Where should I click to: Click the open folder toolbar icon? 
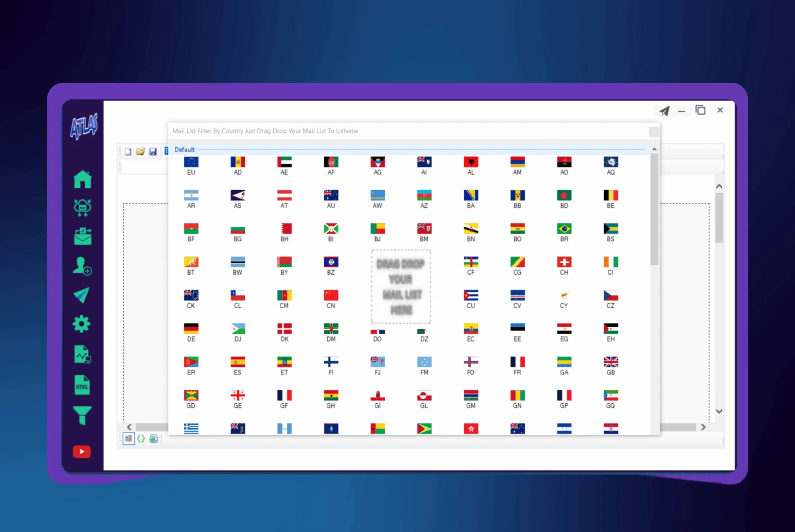tap(140, 151)
